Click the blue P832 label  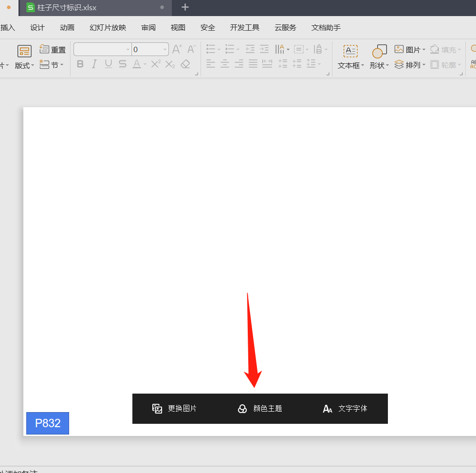click(48, 423)
